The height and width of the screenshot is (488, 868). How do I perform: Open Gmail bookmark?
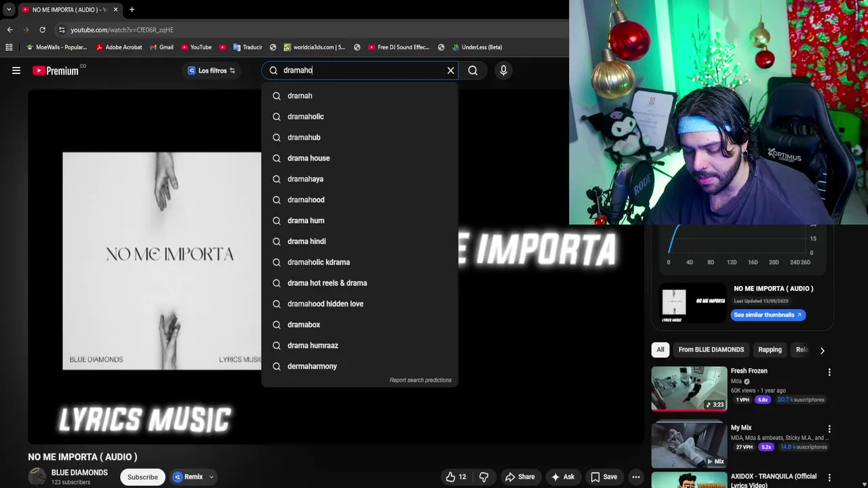click(x=161, y=47)
